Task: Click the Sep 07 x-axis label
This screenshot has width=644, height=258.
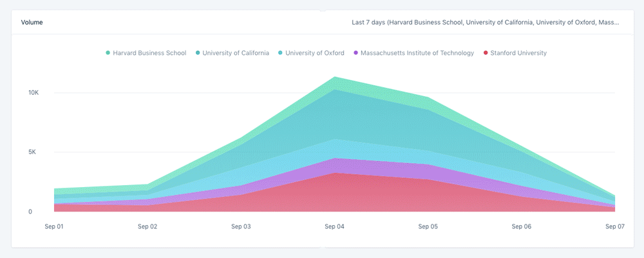Action: tap(615, 226)
